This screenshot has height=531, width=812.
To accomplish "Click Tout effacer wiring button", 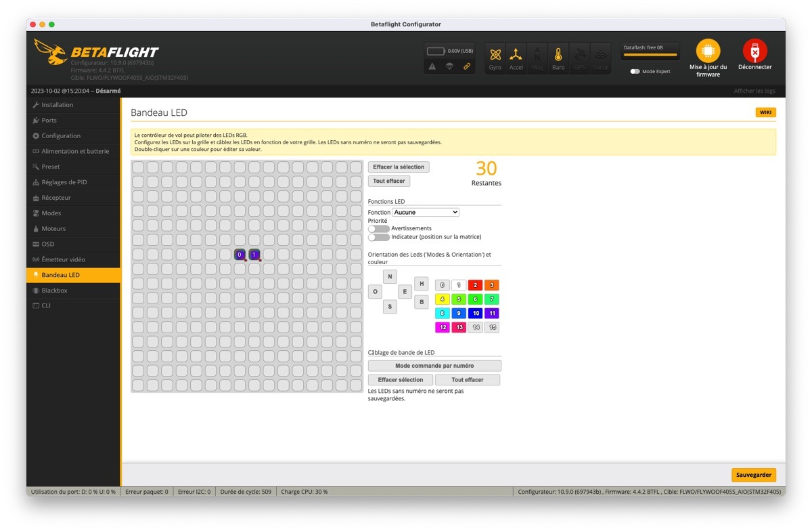I will tap(468, 380).
